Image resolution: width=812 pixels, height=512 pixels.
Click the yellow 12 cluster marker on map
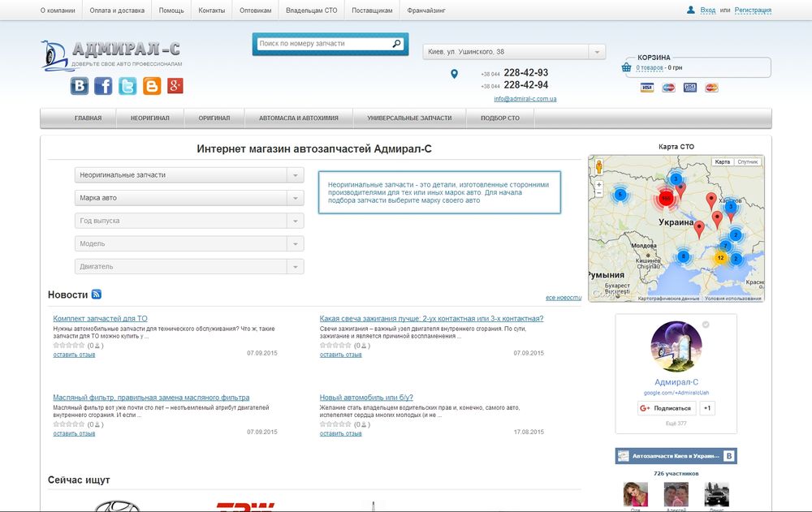click(720, 257)
